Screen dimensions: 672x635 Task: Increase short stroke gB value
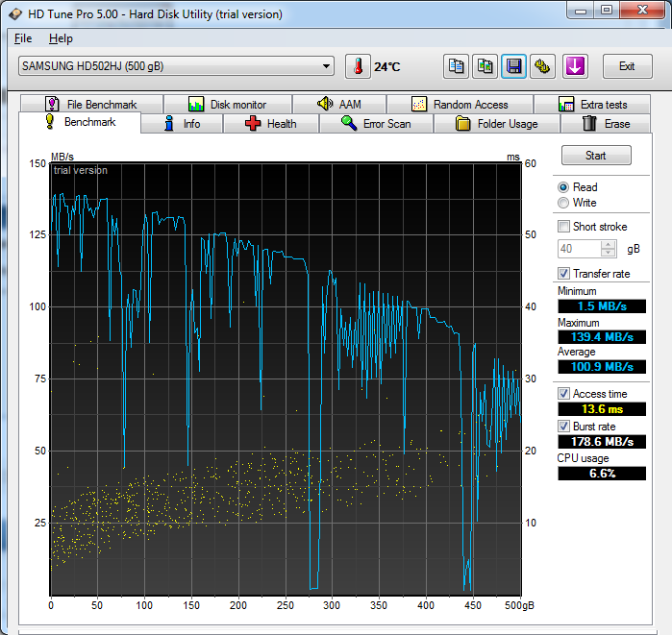click(x=609, y=245)
